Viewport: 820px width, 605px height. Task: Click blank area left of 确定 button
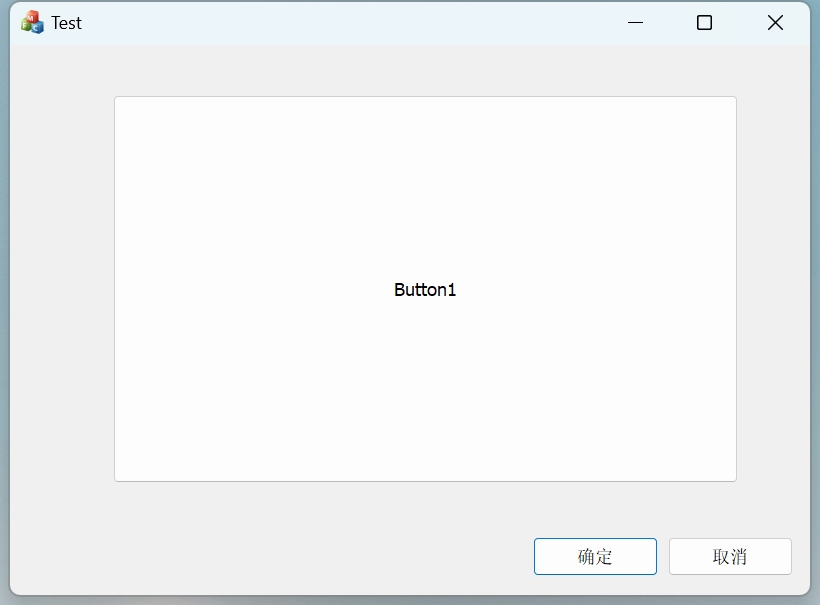tap(300, 557)
